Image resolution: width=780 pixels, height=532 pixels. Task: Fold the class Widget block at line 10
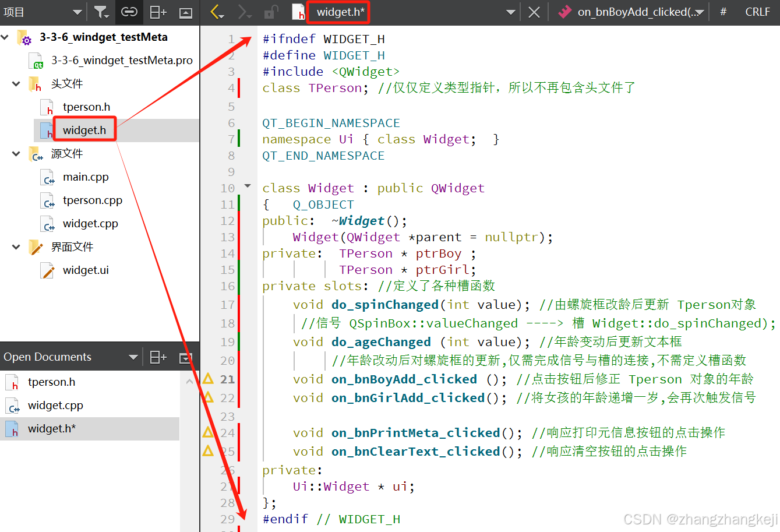(248, 187)
